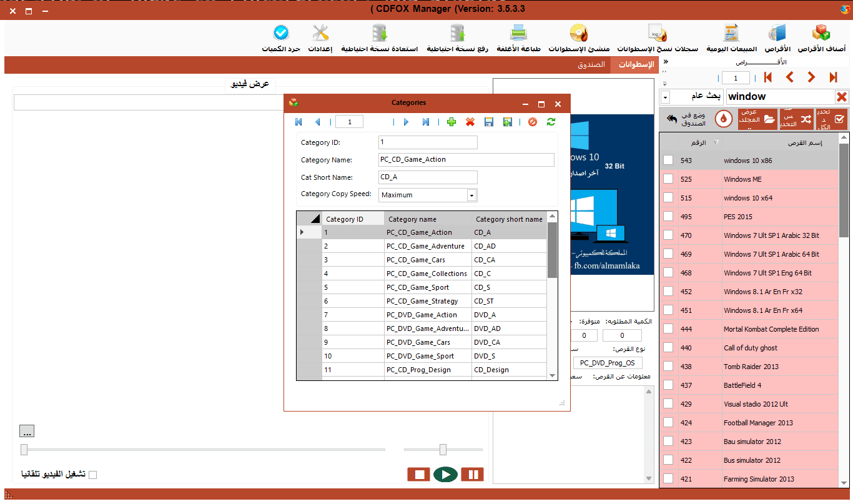Viewport: 853px width, 504px height.
Task: Click the Cat Short Name input field
Action: (x=428, y=177)
